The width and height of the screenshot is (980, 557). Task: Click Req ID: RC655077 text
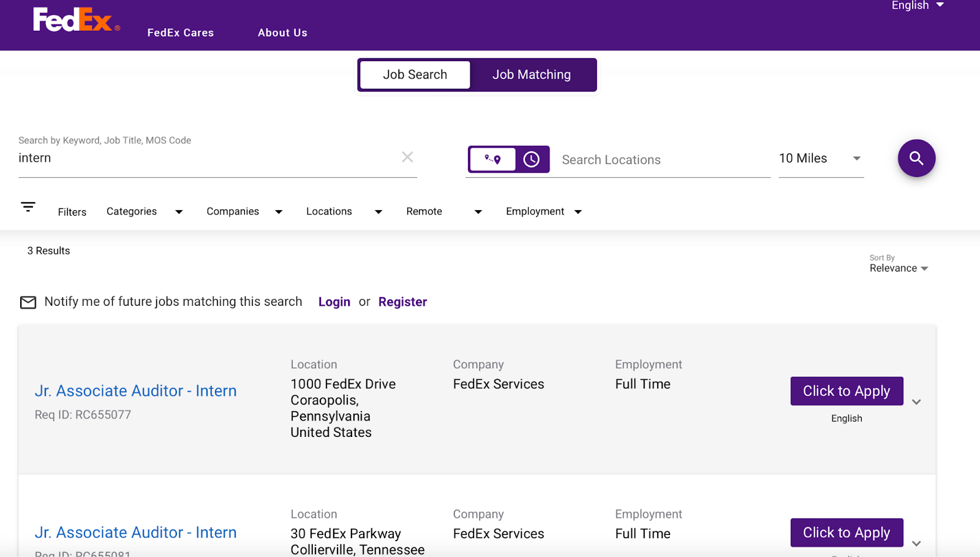(x=83, y=415)
